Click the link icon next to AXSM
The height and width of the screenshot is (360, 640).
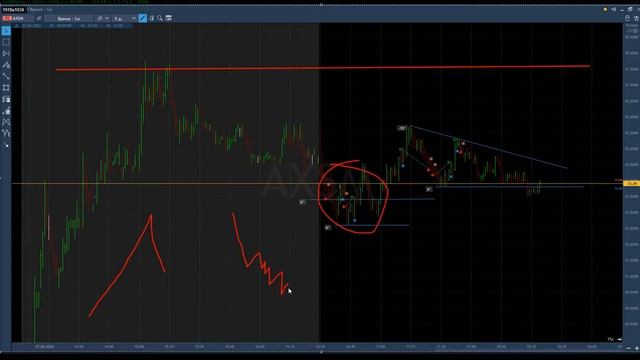point(39,18)
